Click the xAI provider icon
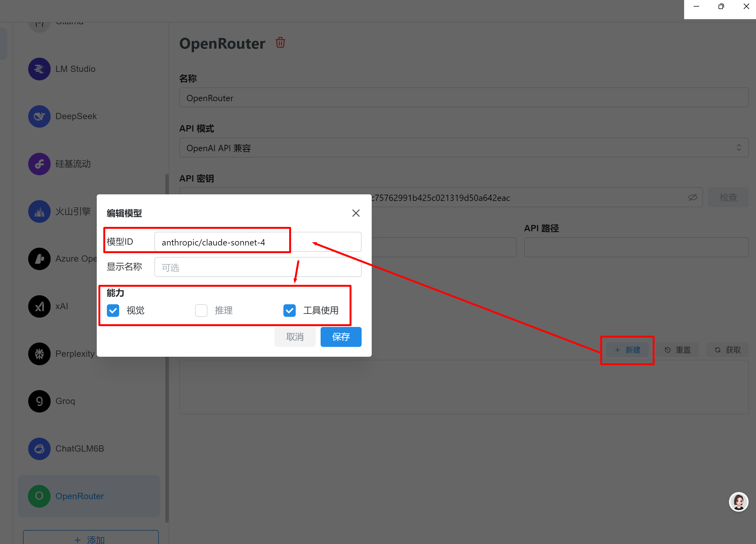The width and height of the screenshot is (756, 544). (39, 306)
